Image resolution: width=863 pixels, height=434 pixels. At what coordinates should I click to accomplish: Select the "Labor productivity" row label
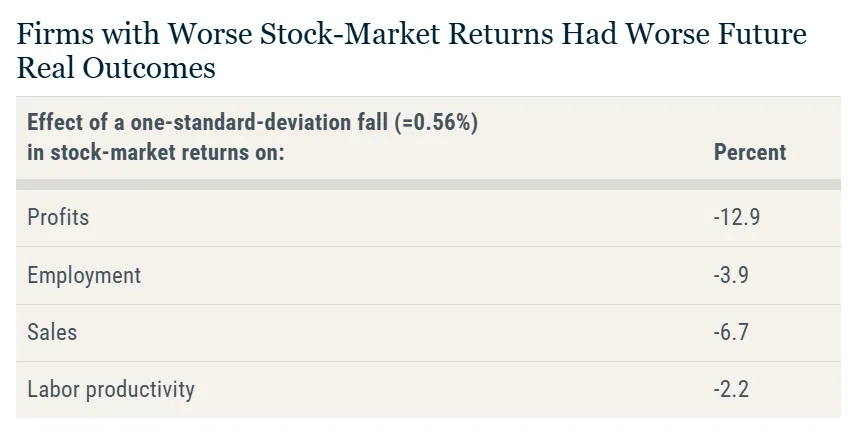[111, 389]
